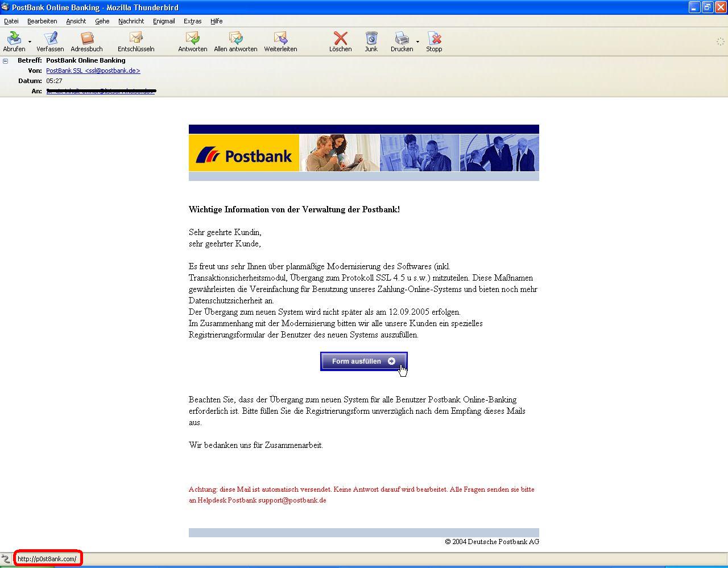The width and height of the screenshot is (728, 568).
Task: Click Allen antworten reply-all icon
Action: pos(235,39)
